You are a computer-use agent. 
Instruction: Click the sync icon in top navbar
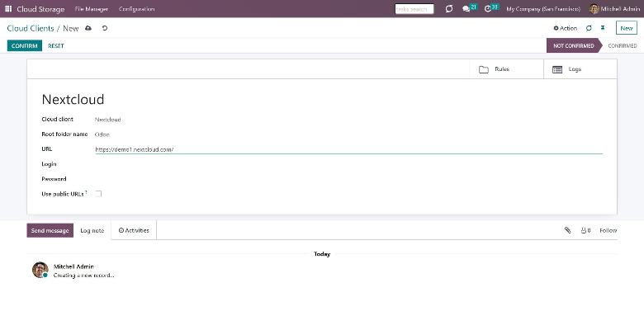pyautogui.click(x=449, y=9)
